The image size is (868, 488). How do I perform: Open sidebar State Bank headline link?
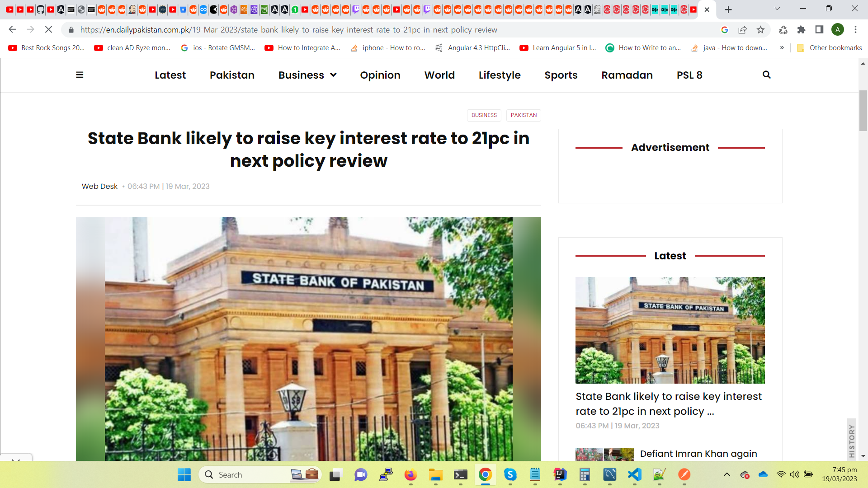[x=669, y=404]
